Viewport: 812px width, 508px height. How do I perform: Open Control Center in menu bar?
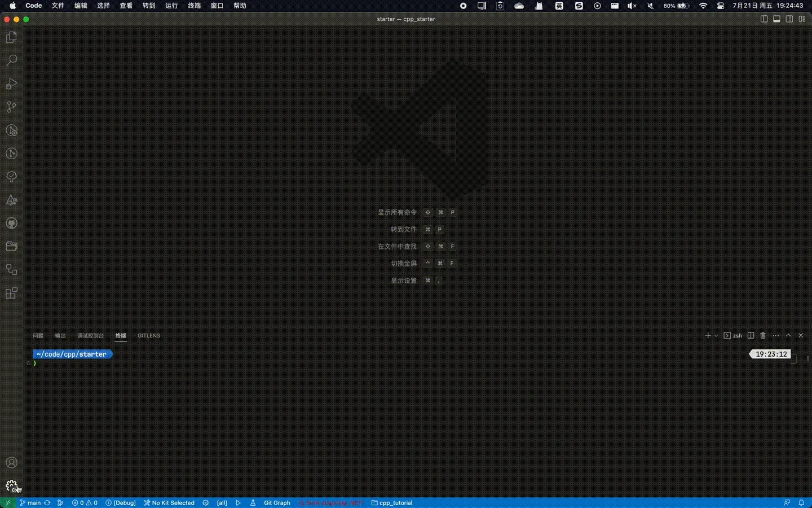tap(721, 6)
